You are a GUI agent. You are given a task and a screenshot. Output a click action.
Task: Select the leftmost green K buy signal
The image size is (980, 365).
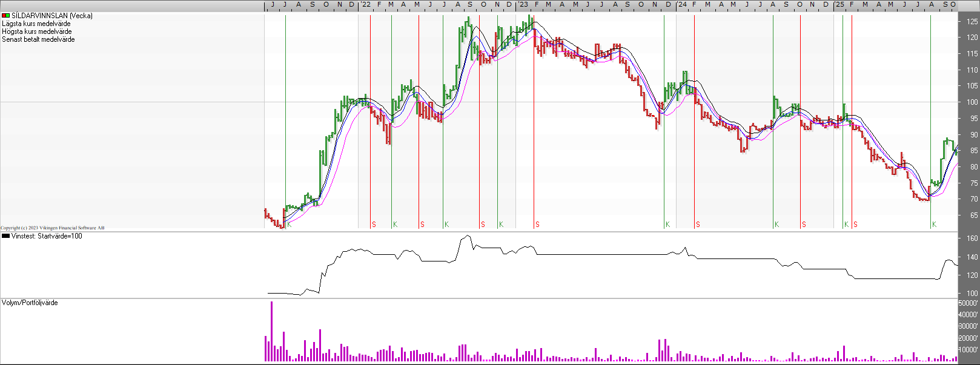(x=290, y=225)
